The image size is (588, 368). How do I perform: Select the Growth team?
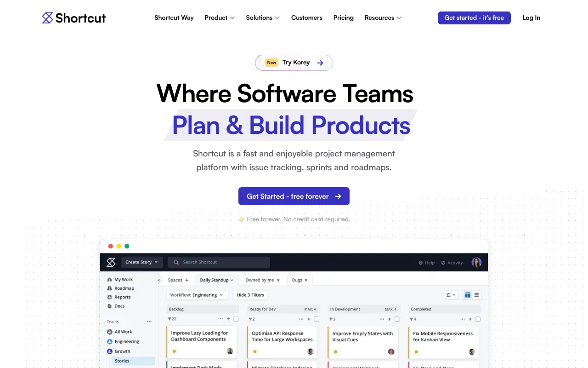click(x=119, y=351)
